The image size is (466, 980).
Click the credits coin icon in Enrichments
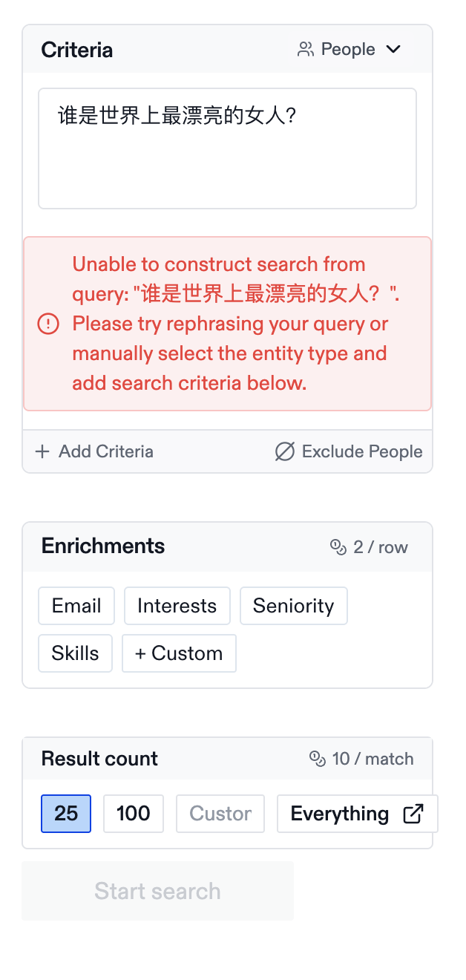click(x=338, y=547)
